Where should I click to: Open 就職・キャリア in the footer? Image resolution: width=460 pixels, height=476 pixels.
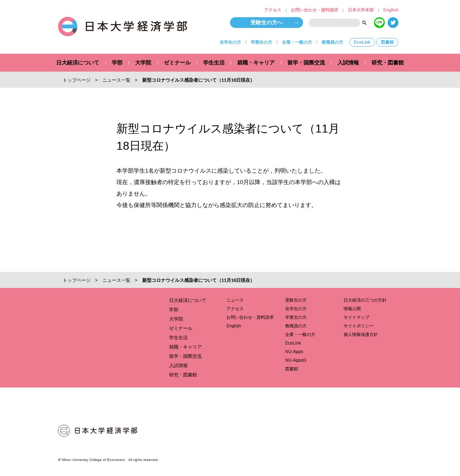pyautogui.click(x=185, y=347)
